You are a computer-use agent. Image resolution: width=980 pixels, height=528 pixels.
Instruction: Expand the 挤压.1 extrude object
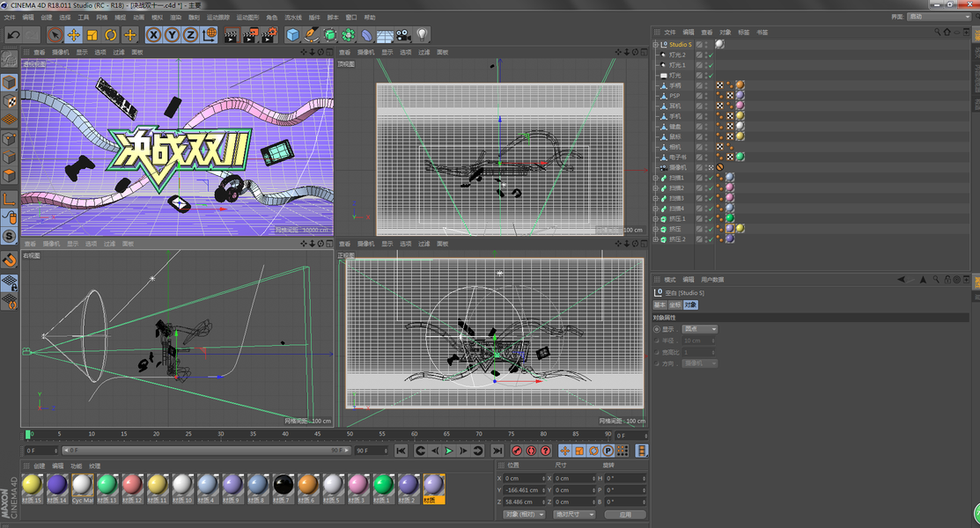tap(656, 219)
